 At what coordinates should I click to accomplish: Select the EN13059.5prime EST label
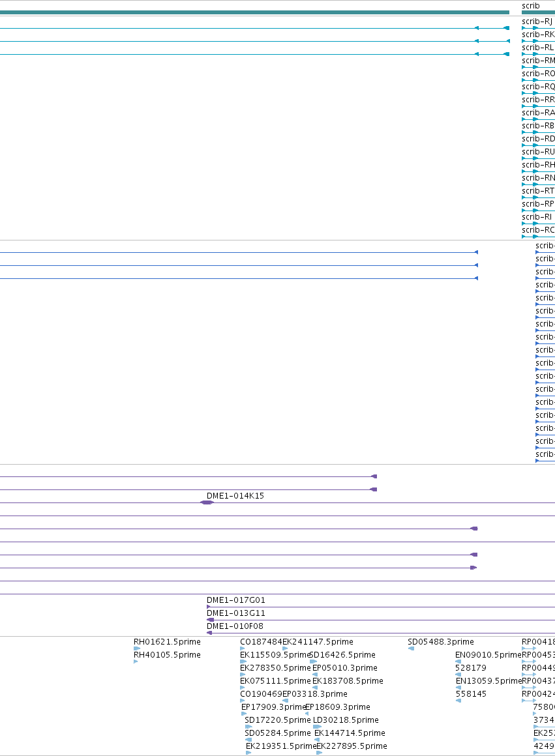tap(488, 681)
